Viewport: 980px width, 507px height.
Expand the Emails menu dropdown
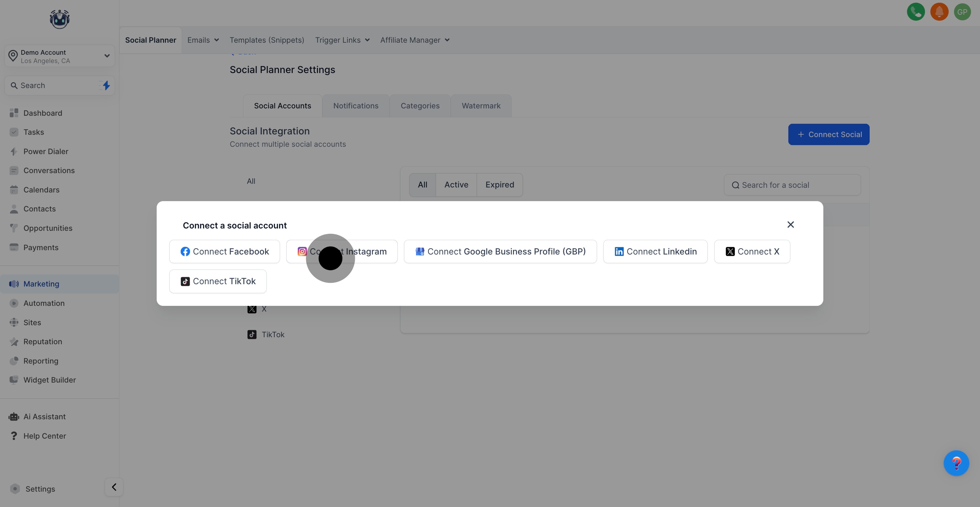203,40
